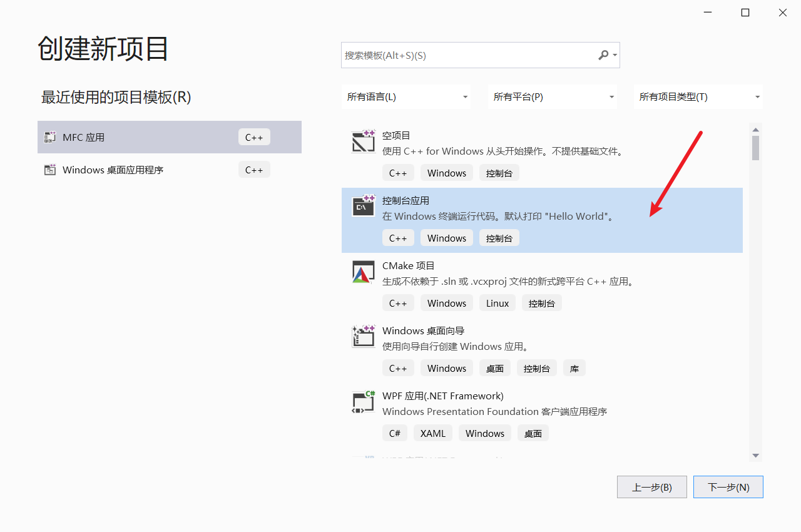Select the 空项目 (Empty Project) template icon
This screenshot has width=801, height=532.
click(363, 141)
